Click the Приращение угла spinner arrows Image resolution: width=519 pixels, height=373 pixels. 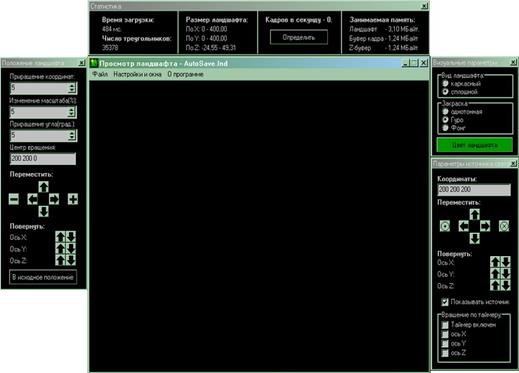click(x=72, y=136)
